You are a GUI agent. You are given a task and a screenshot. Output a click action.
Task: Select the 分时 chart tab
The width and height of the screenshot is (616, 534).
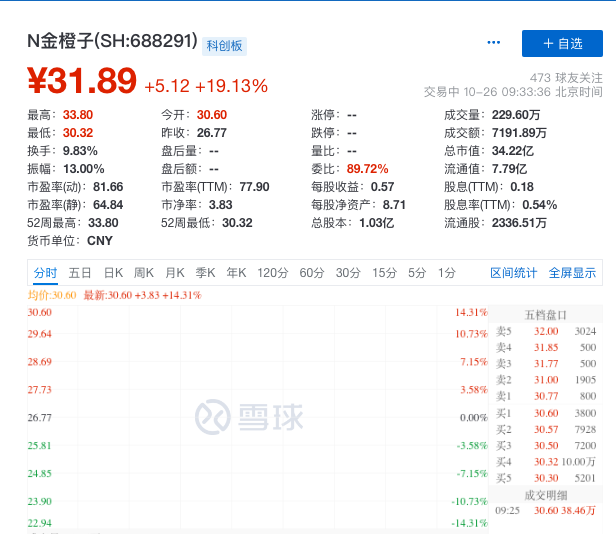[x=45, y=272]
